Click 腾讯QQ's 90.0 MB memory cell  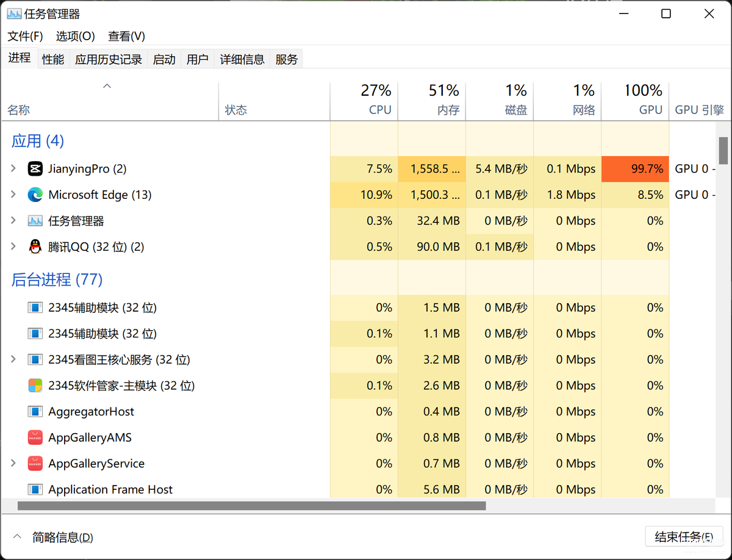[432, 247]
